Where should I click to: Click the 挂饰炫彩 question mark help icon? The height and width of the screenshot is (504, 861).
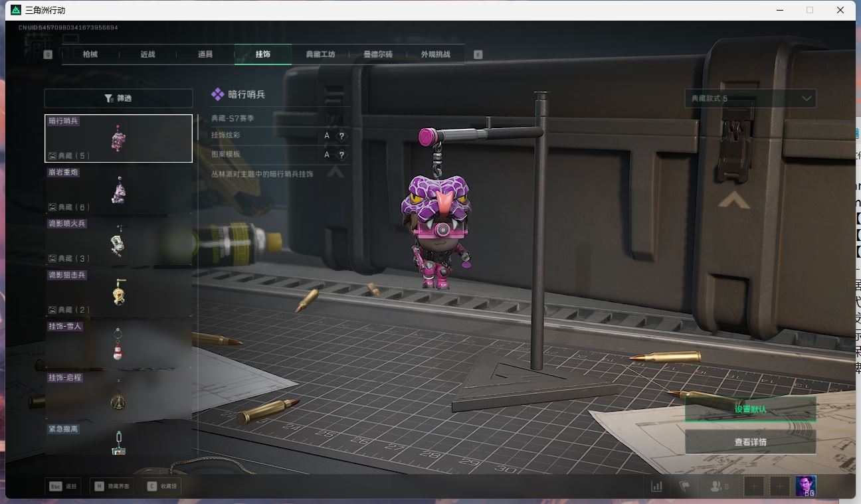click(341, 136)
